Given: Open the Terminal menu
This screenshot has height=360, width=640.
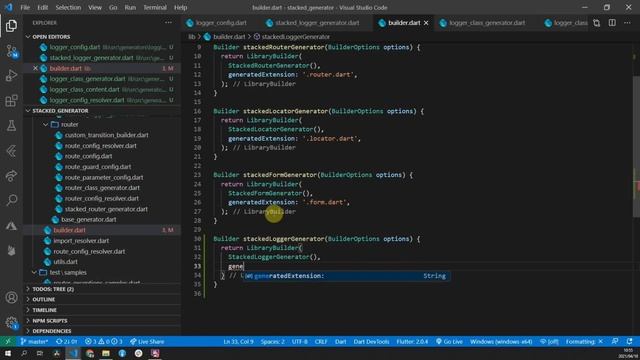Looking at the screenshot, I should pos(155,7).
